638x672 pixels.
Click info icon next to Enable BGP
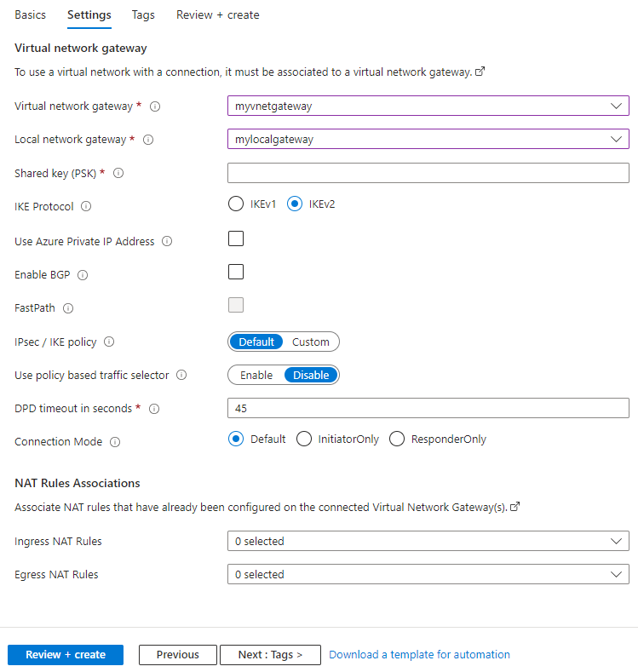(83, 275)
